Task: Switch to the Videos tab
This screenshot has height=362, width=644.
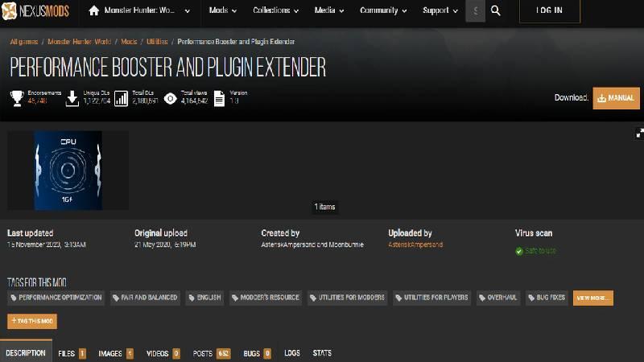Action: pyautogui.click(x=163, y=353)
